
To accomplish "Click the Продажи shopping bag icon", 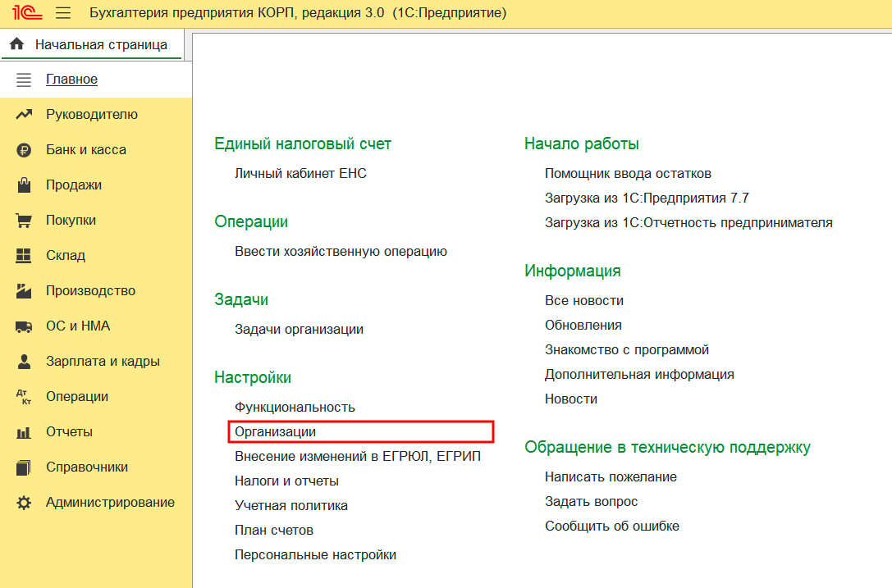I will click(x=24, y=185).
